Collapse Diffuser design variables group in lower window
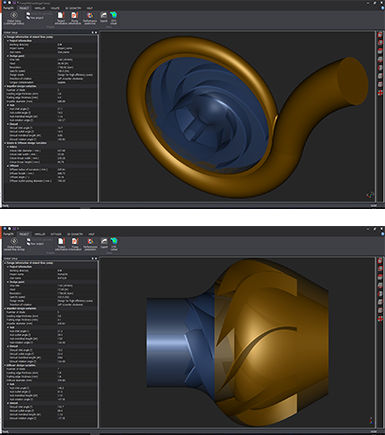The height and width of the screenshot is (435, 385). point(5,365)
